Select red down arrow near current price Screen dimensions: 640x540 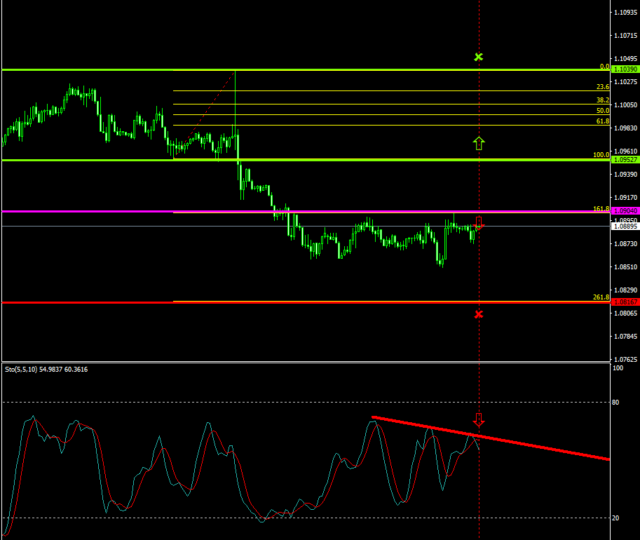[x=479, y=221]
